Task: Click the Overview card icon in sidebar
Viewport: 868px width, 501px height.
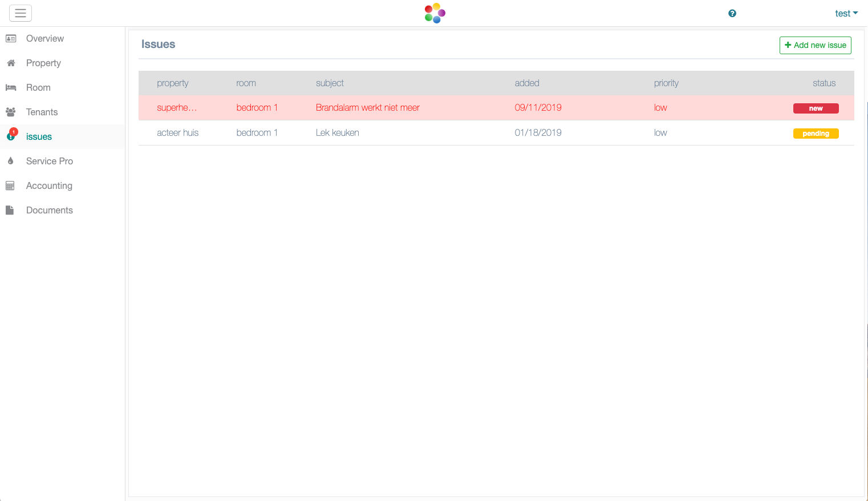Action: click(x=11, y=39)
